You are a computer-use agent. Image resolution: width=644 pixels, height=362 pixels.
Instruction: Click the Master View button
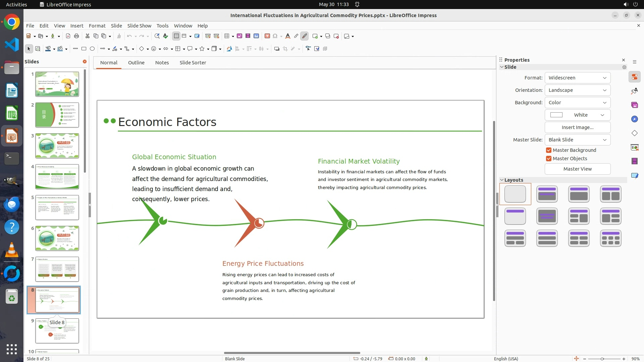(577, 169)
